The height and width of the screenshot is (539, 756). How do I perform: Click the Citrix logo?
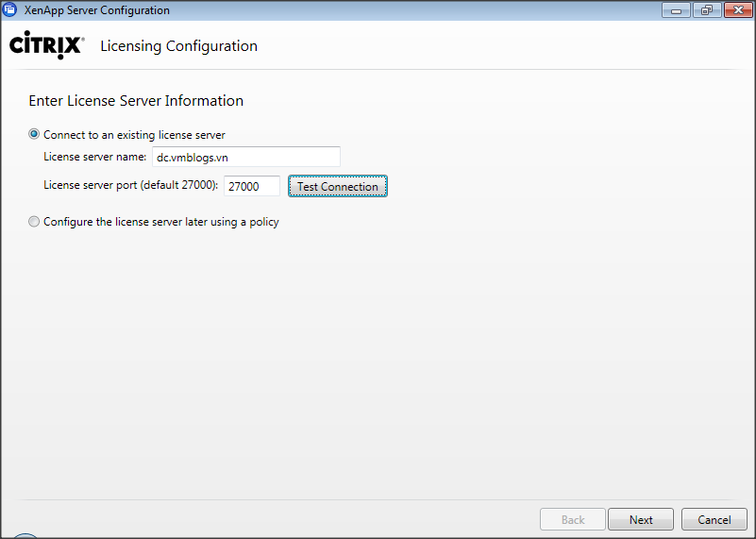pos(47,46)
